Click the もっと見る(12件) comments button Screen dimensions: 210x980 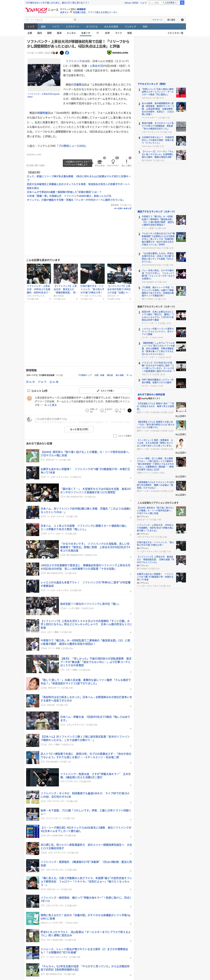79,429
